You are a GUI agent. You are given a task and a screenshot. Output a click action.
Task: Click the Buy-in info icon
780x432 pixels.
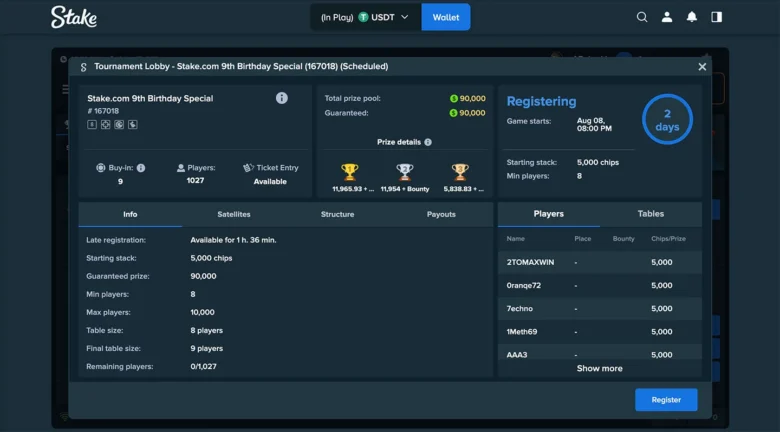[141, 168]
